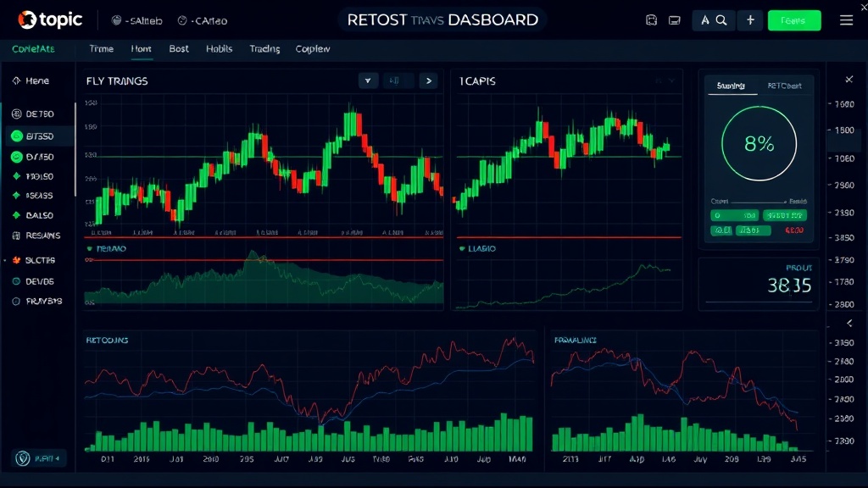Click the Hene sidebar label
This screenshot has height=488, width=868.
(x=37, y=80)
